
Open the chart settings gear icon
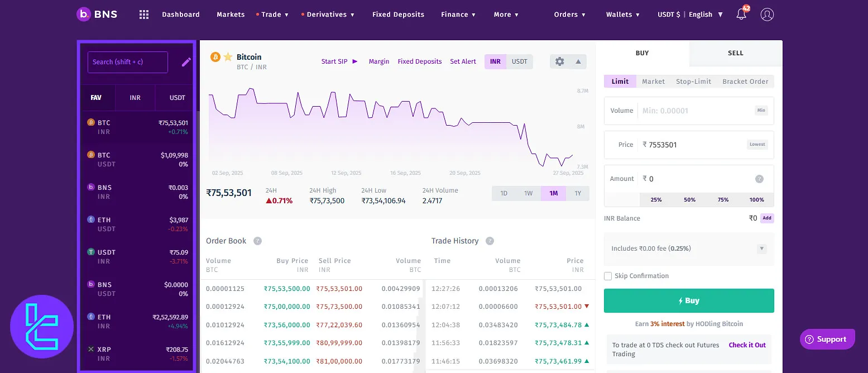pos(559,61)
